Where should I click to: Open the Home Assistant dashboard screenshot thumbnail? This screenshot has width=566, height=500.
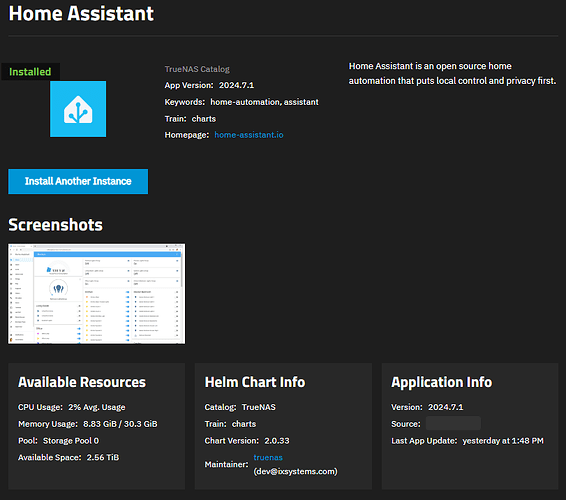[x=97, y=294]
